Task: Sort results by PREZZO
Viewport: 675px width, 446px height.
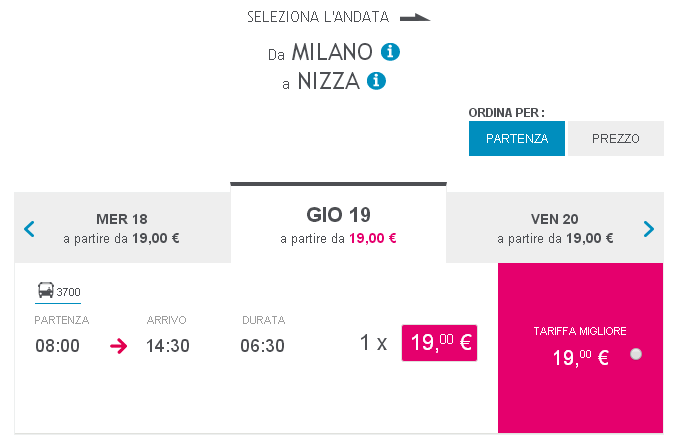Action: pyautogui.click(x=616, y=138)
